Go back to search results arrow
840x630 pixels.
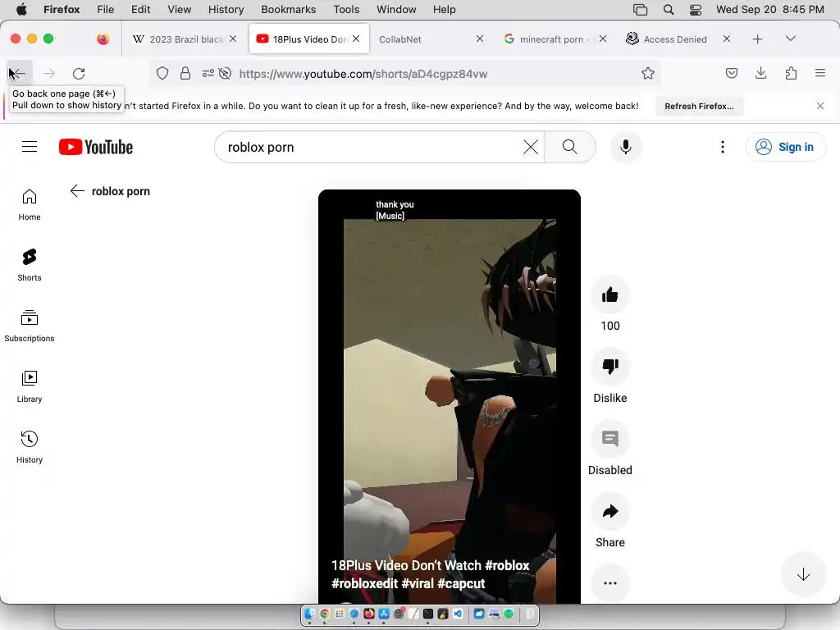pos(77,190)
